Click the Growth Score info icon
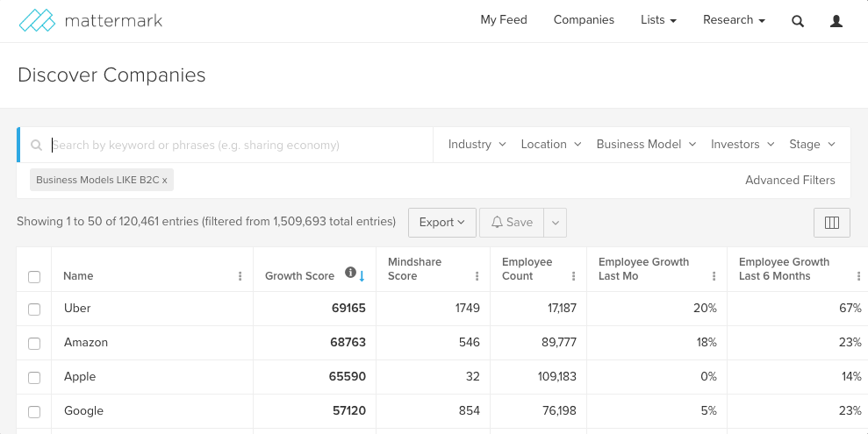 [x=350, y=272]
